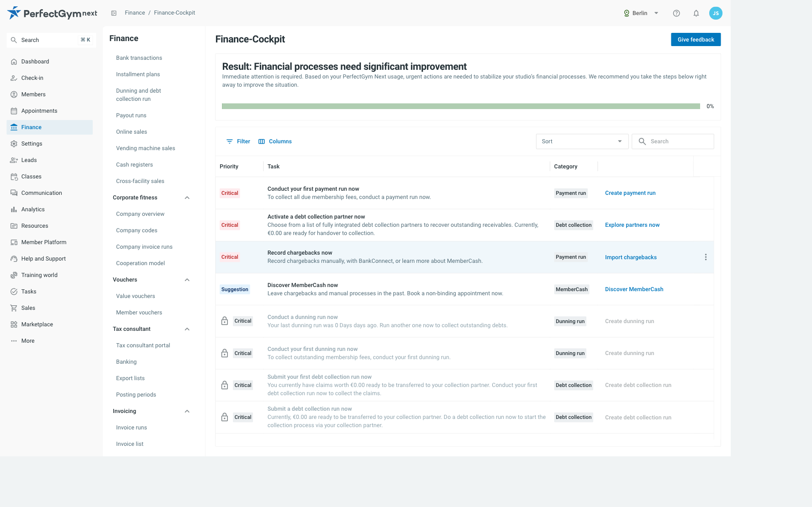Screen dimensions: 812x507
Task: Open the notifications bell
Action: tap(696, 13)
